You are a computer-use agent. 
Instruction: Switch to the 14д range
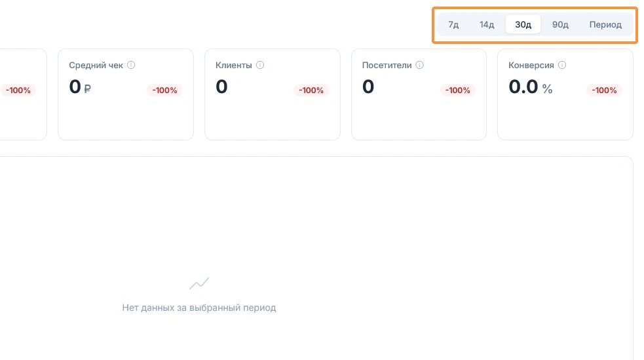487,25
